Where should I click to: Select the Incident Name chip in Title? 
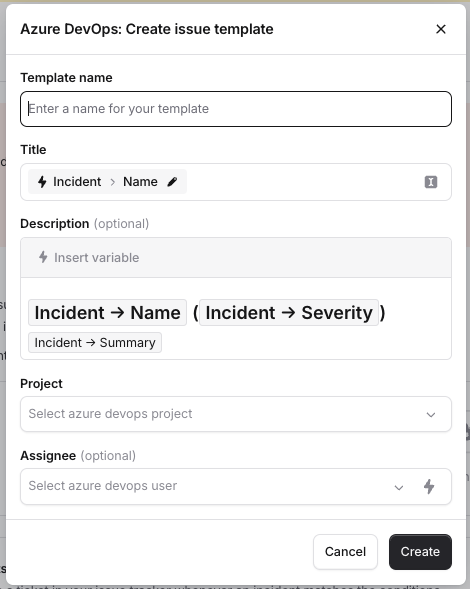(107, 182)
